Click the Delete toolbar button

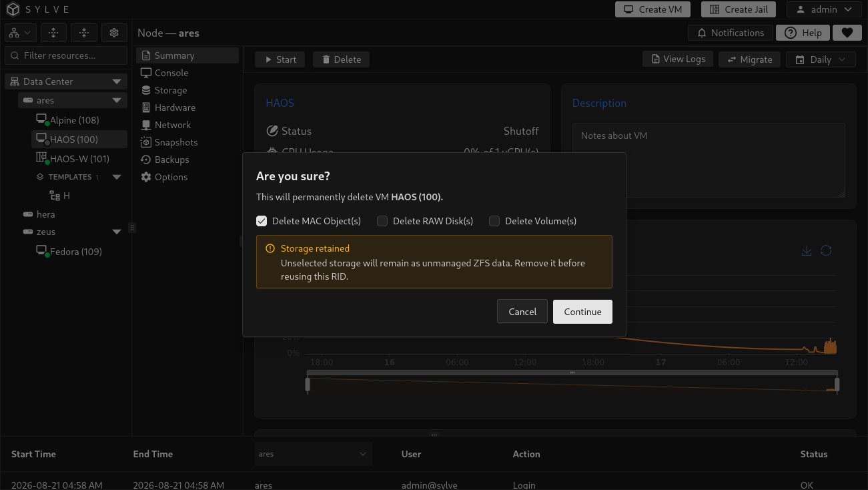tap(341, 59)
